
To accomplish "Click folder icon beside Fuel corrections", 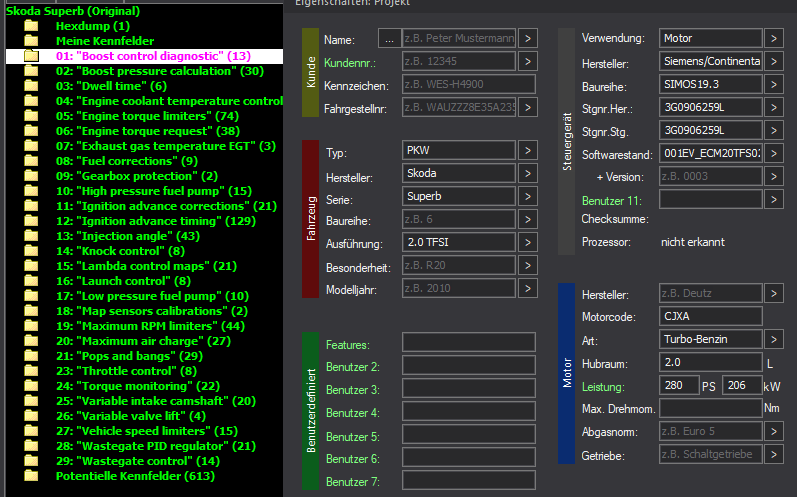I will (31, 161).
